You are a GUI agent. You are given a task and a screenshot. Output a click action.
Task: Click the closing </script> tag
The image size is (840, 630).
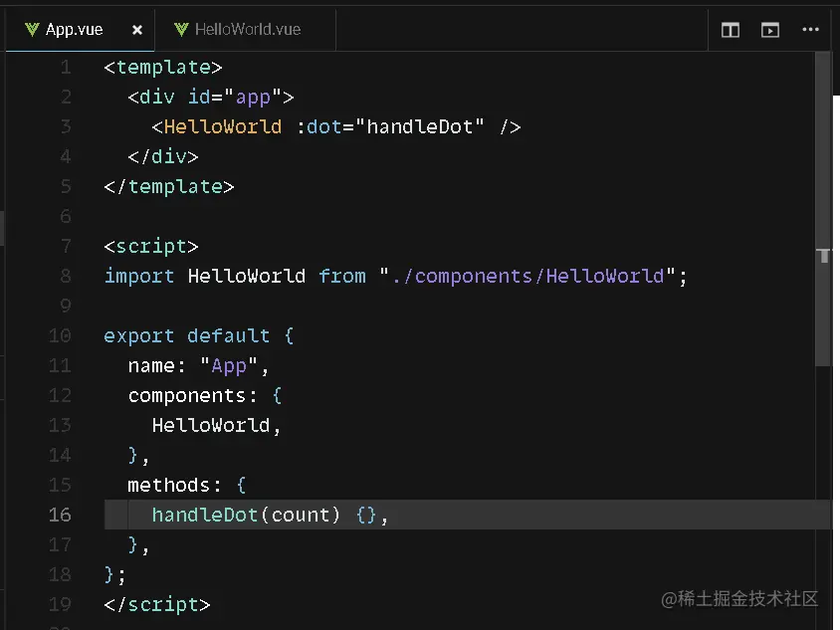(157, 604)
